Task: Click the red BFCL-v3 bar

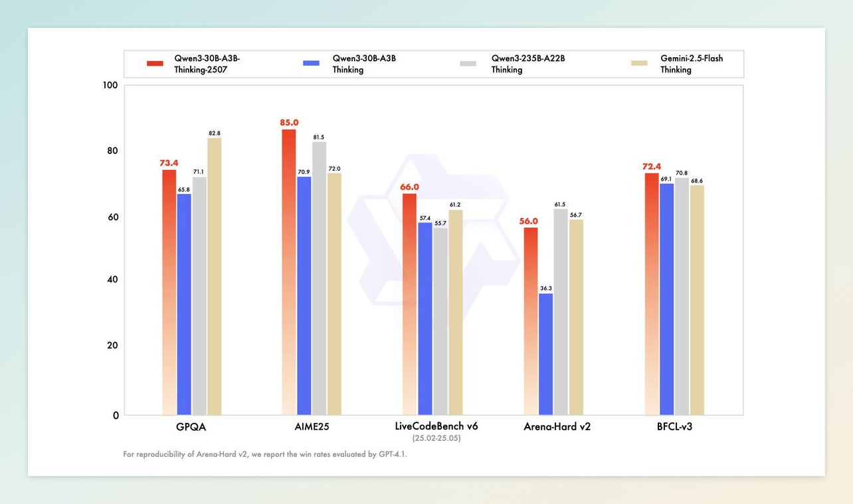Action: (x=652, y=294)
